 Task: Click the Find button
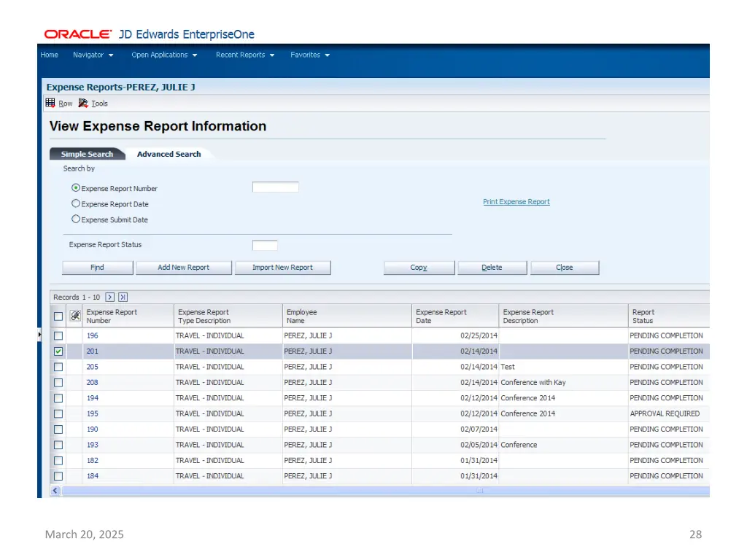pyautogui.click(x=98, y=268)
